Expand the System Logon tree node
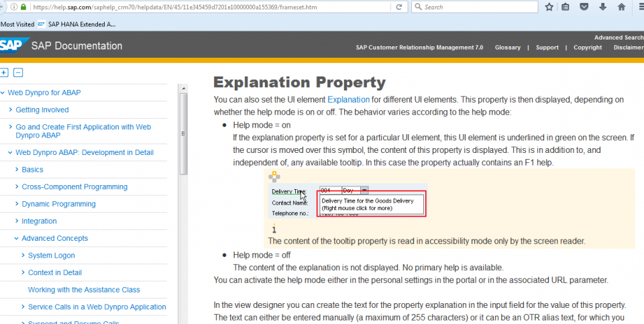 click(x=23, y=256)
